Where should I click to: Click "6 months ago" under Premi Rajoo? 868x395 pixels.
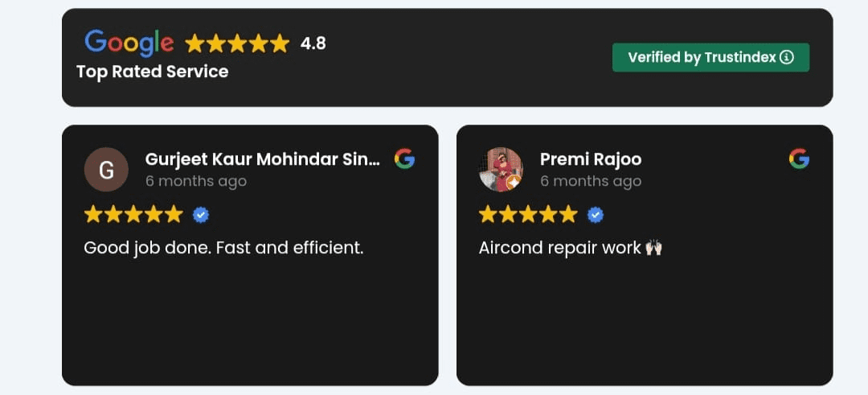590,181
